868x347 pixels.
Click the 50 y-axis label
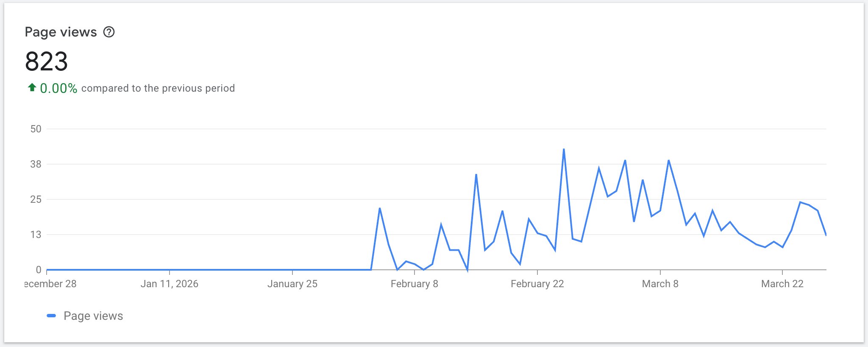tap(36, 129)
